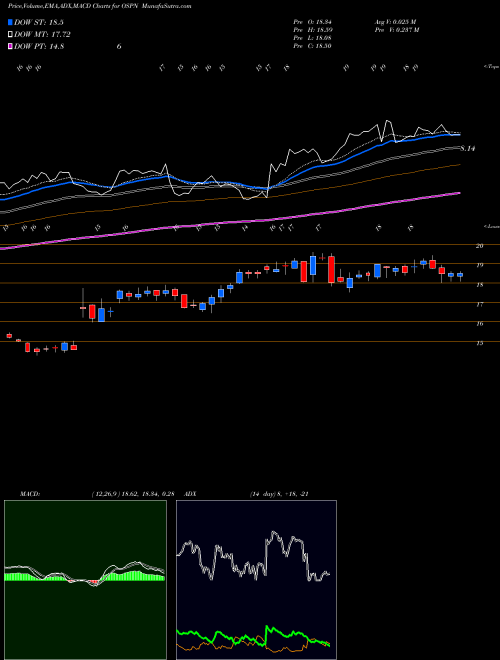
Task: Click the 'Pre O: 18.34' value
Action: coord(313,22)
